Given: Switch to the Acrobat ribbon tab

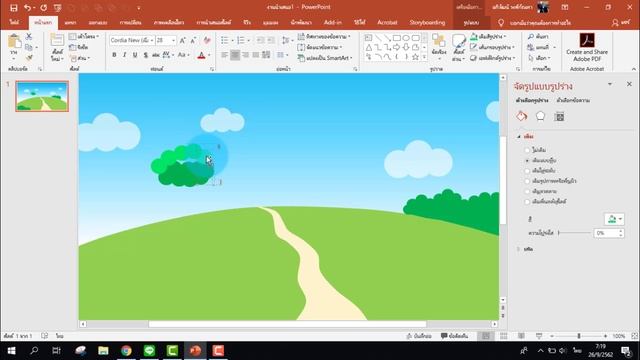Looking at the screenshot, I should coord(387,22).
